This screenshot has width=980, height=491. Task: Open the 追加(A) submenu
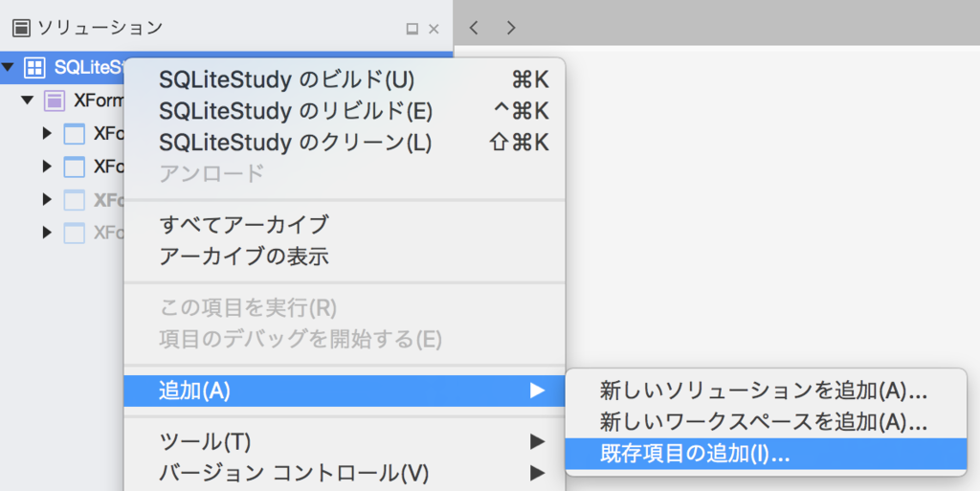tap(345, 391)
